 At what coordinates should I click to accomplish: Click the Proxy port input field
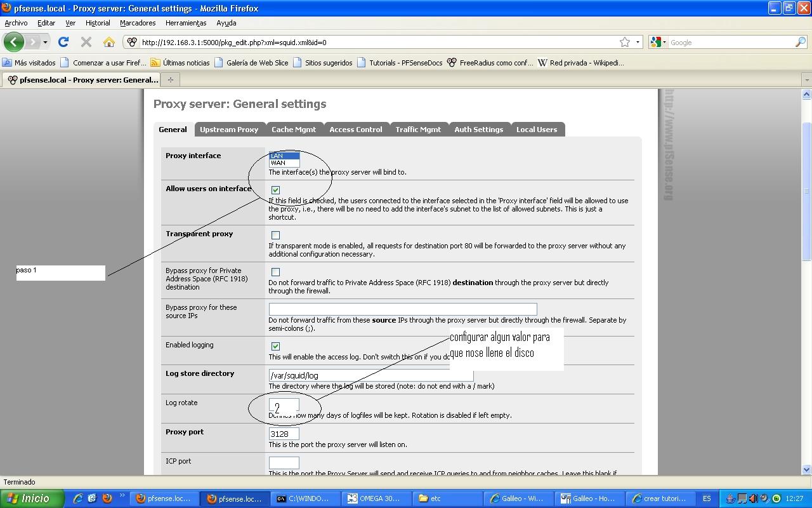click(284, 434)
